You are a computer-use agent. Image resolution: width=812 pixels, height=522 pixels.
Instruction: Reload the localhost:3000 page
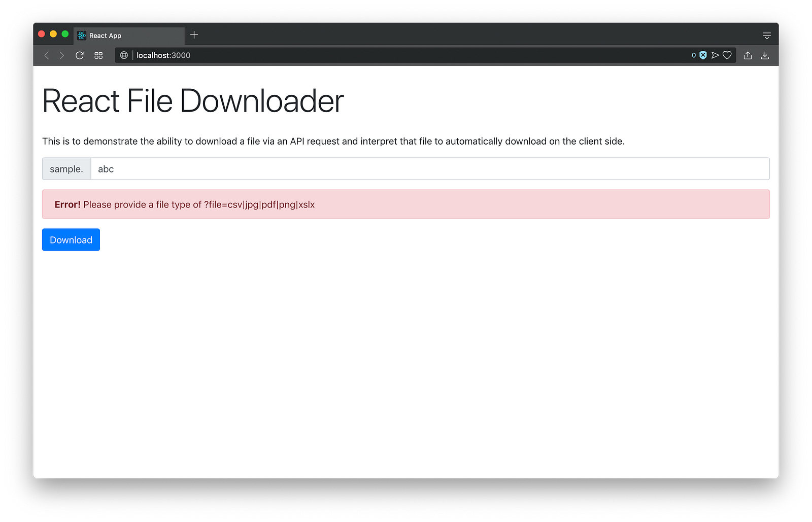(80, 55)
